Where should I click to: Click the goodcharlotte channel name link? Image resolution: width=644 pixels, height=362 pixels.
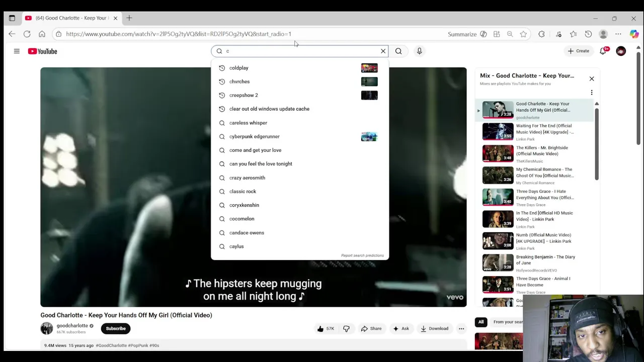(72, 325)
